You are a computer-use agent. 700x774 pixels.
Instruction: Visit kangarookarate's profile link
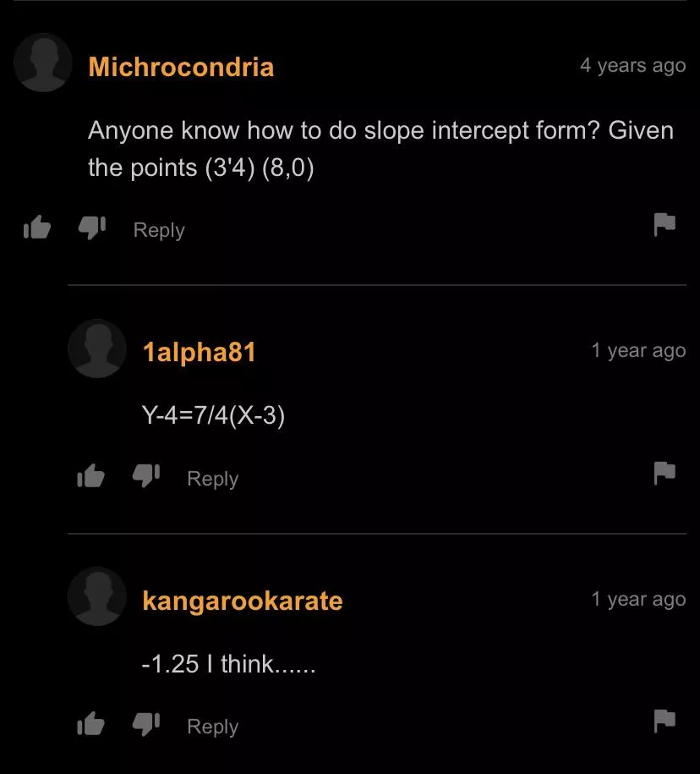coord(243,601)
